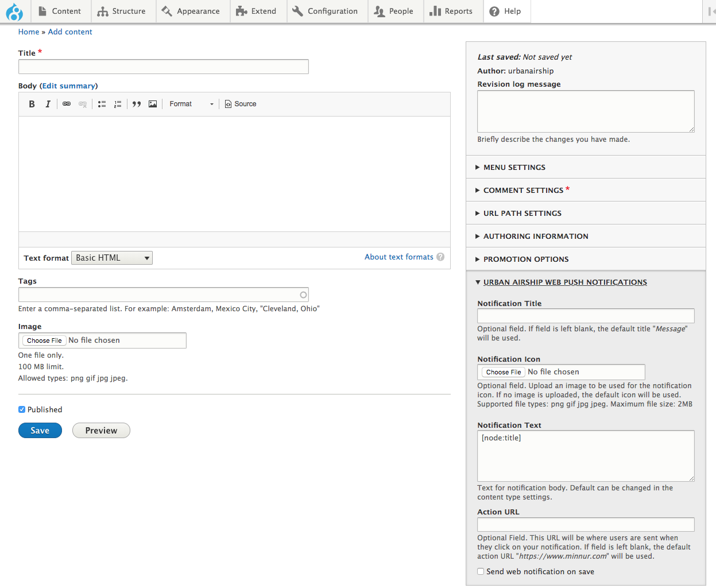Enable Send web notification on save
The height and width of the screenshot is (588, 716).
tap(481, 571)
